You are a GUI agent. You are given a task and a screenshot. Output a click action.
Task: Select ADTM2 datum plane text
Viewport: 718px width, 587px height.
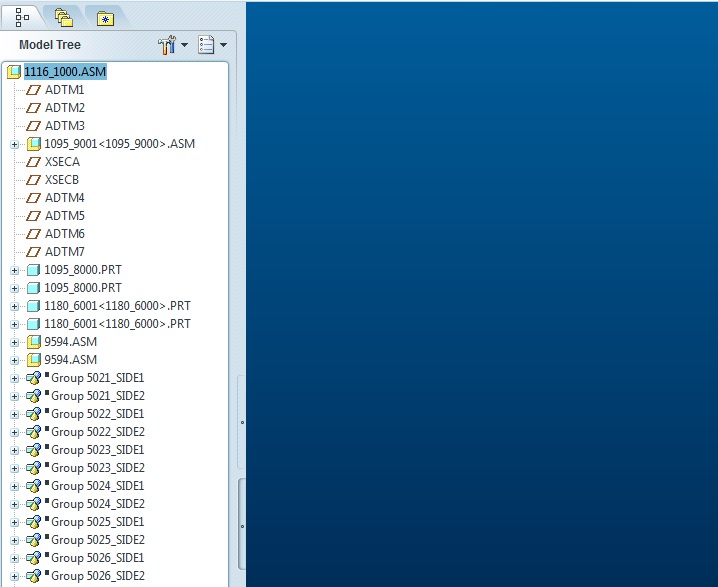click(x=65, y=108)
